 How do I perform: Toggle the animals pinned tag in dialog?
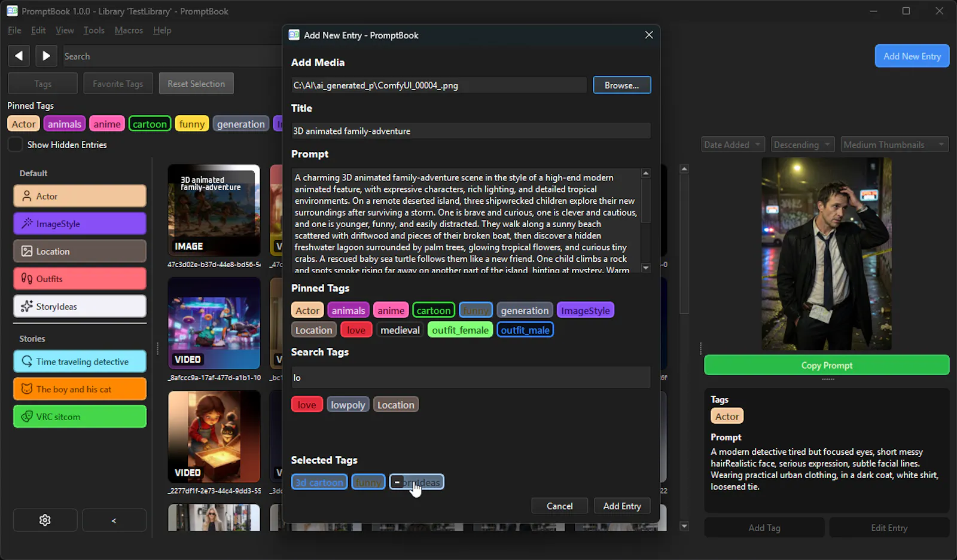click(x=348, y=311)
